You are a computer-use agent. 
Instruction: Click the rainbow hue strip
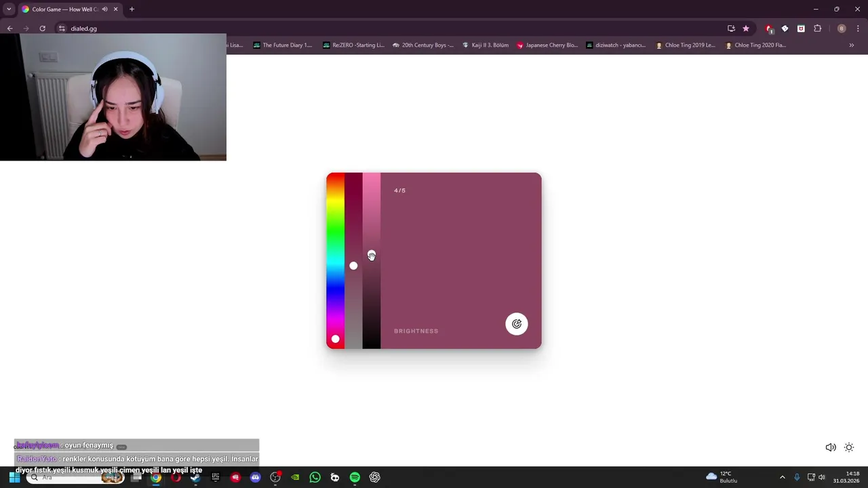point(335,261)
